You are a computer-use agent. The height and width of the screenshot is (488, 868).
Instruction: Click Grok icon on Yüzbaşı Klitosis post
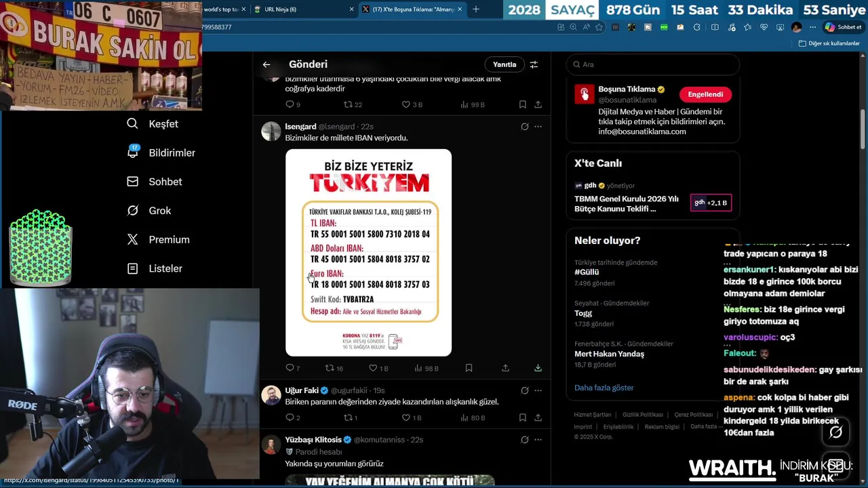524,440
